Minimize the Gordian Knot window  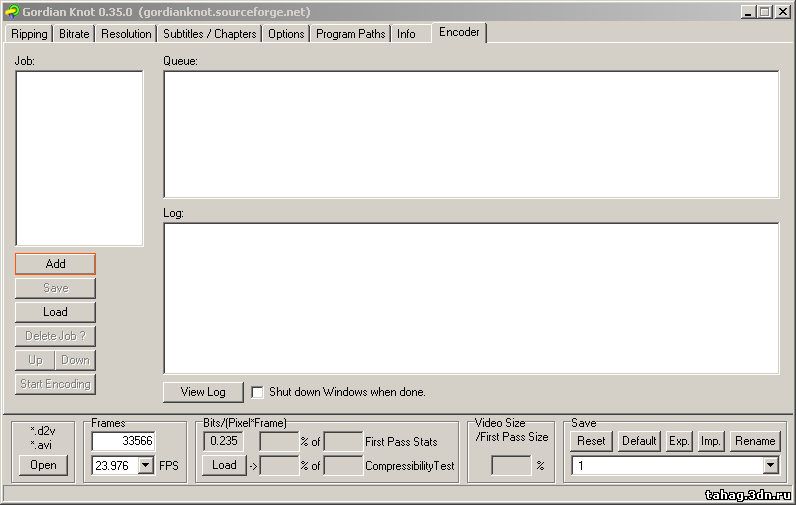click(747, 12)
